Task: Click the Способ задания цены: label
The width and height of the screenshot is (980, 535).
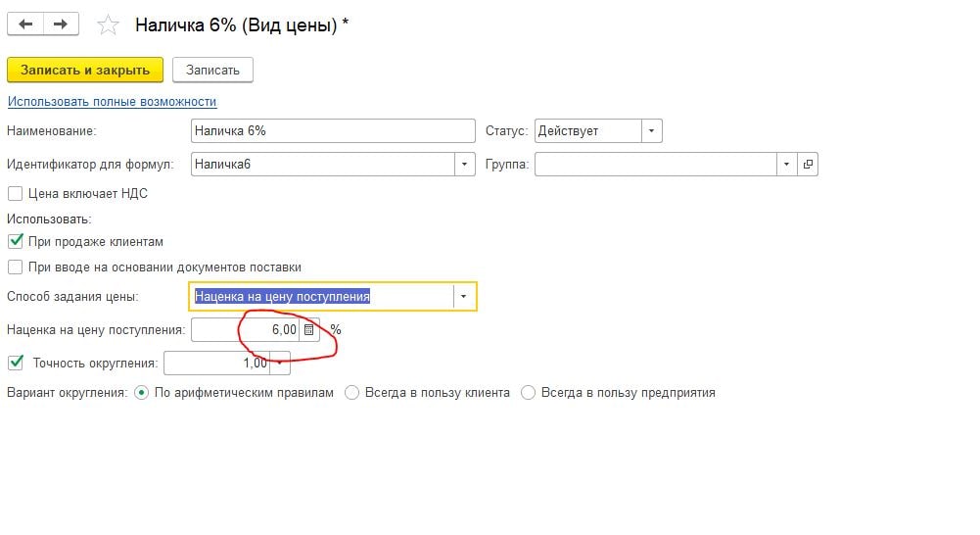Action: (x=72, y=297)
